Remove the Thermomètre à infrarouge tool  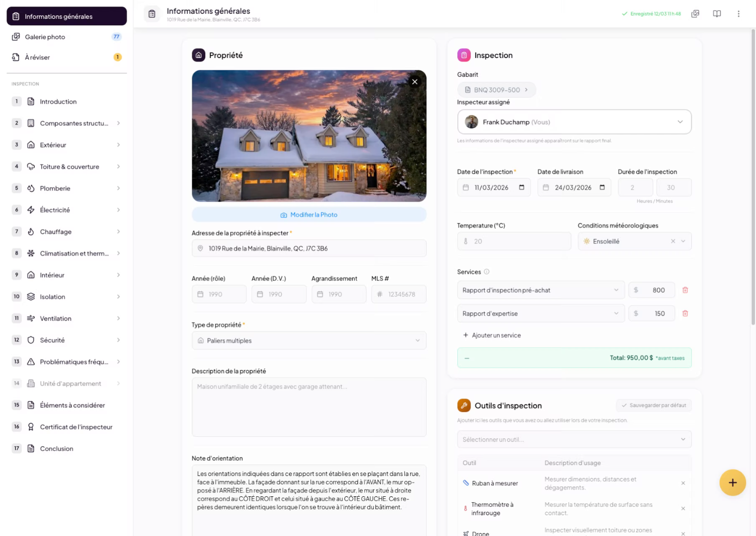point(683,509)
